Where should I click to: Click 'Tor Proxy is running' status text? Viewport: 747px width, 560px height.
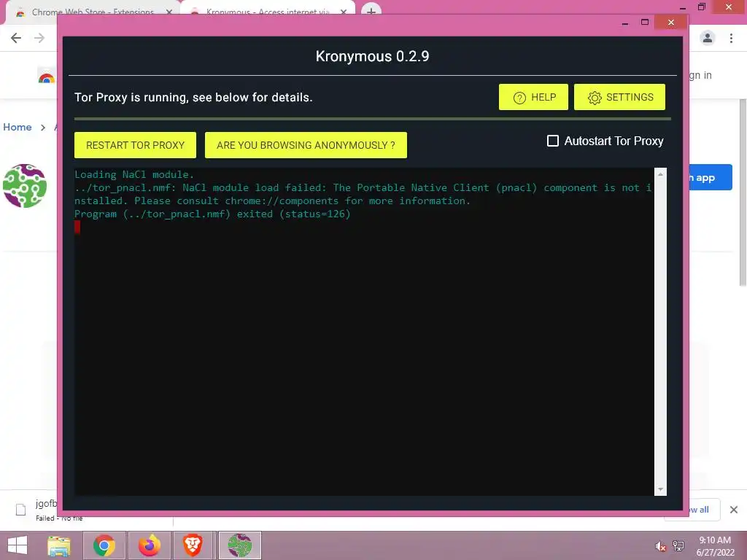pyautogui.click(x=193, y=97)
